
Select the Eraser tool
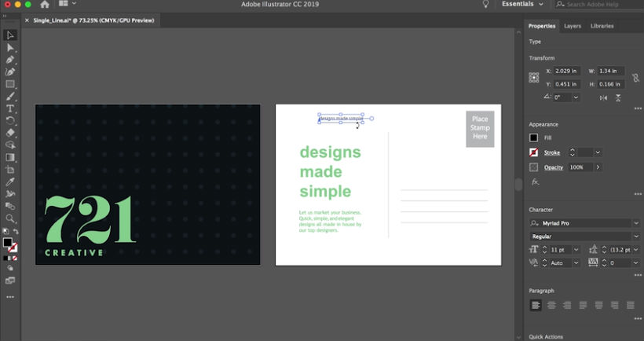[10, 133]
